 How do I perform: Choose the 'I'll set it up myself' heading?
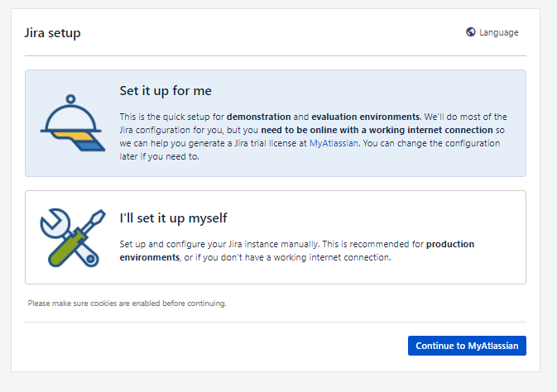(x=173, y=218)
